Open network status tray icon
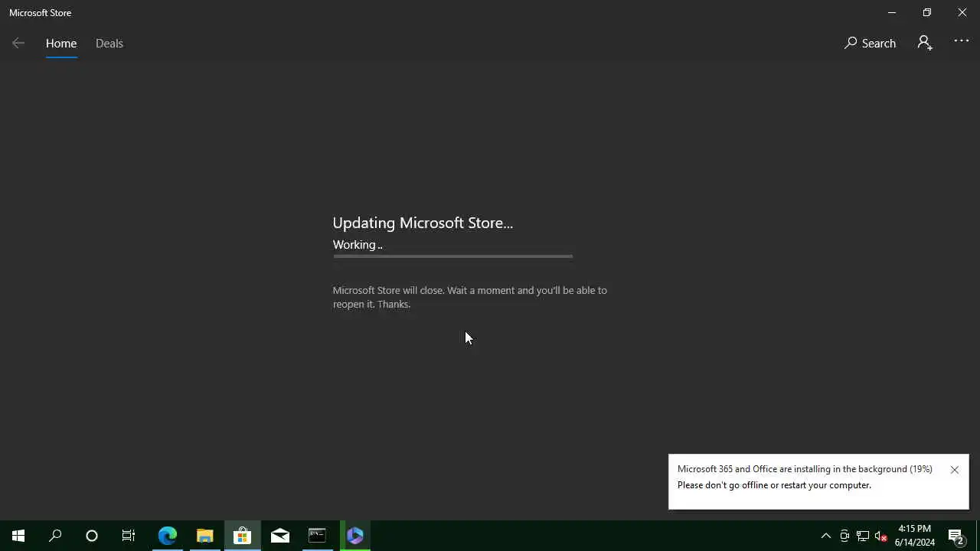The height and width of the screenshot is (551, 980). pos(863,536)
